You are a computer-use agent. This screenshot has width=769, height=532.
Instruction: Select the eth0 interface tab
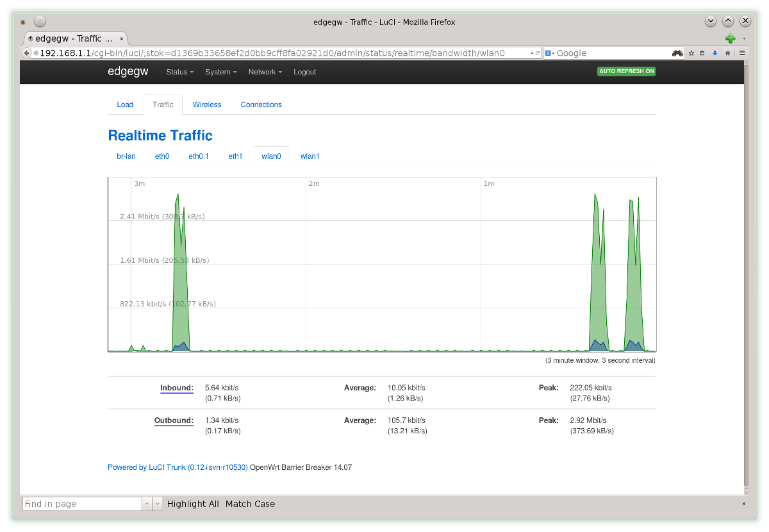click(x=162, y=156)
